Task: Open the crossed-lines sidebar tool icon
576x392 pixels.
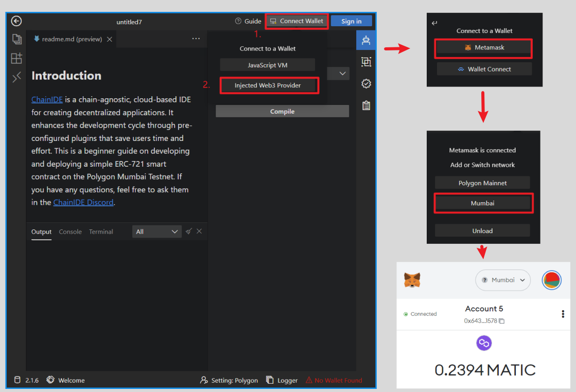Action: coord(16,77)
